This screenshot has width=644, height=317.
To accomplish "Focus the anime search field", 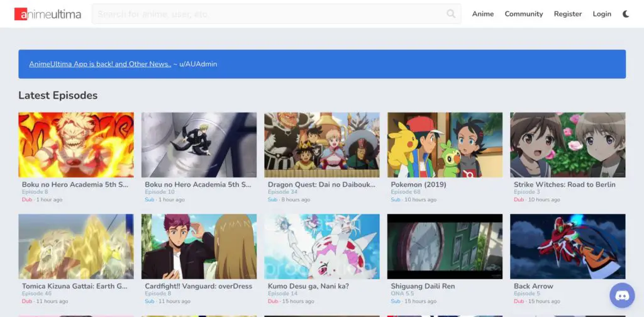I will [x=277, y=14].
